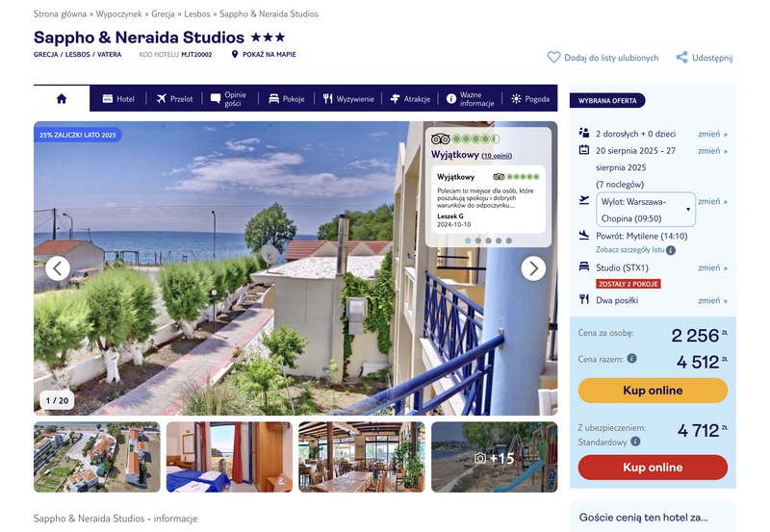The width and height of the screenshot is (770, 532).
Task: Click the yellow Kup online button
Action: [653, 391]
